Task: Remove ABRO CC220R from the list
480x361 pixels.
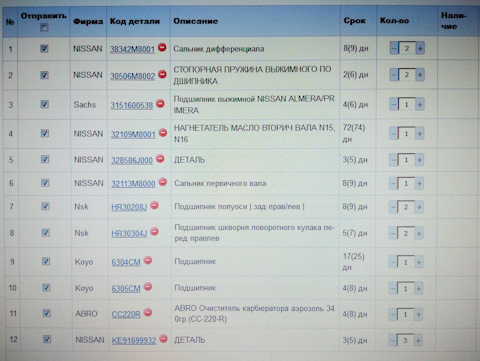Action: pos(148,313)
